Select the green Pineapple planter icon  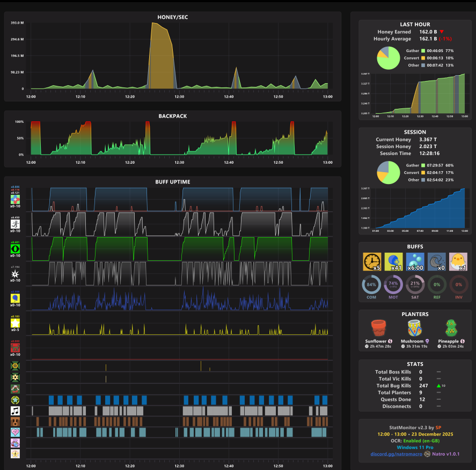(x=451, y=328)
